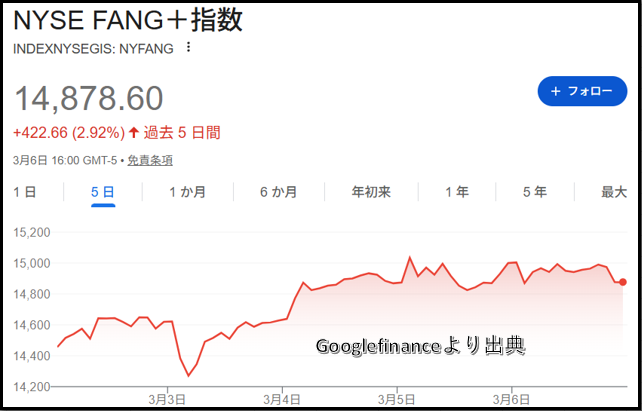Click the Googlefinanceより出典 caption text
Screen dimensions: 642x411
(421, 347)
